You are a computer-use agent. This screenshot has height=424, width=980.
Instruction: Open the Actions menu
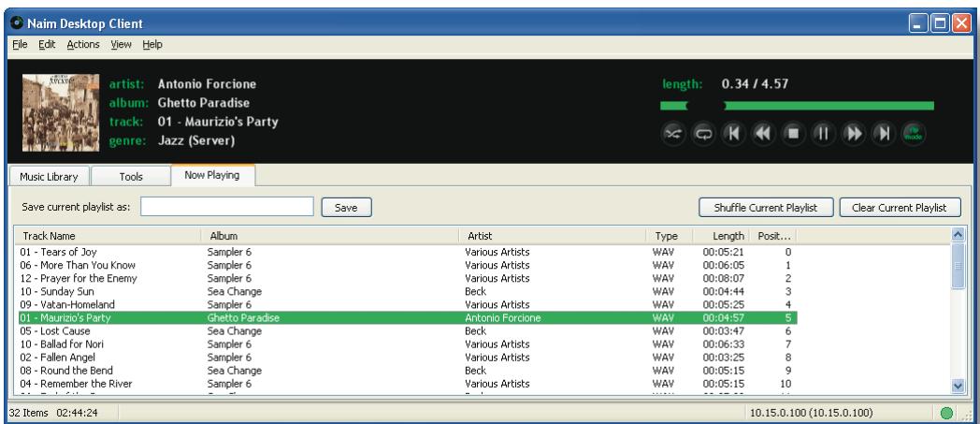83,44
